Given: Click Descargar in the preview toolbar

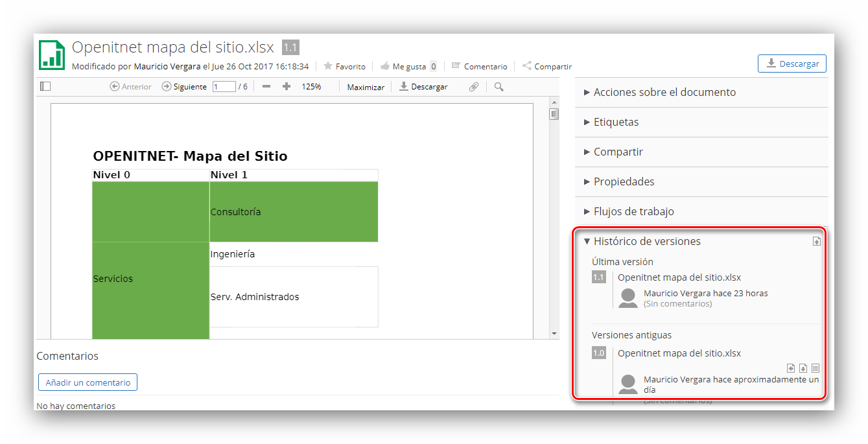Looking at the screenshot, I should [423, 86].
